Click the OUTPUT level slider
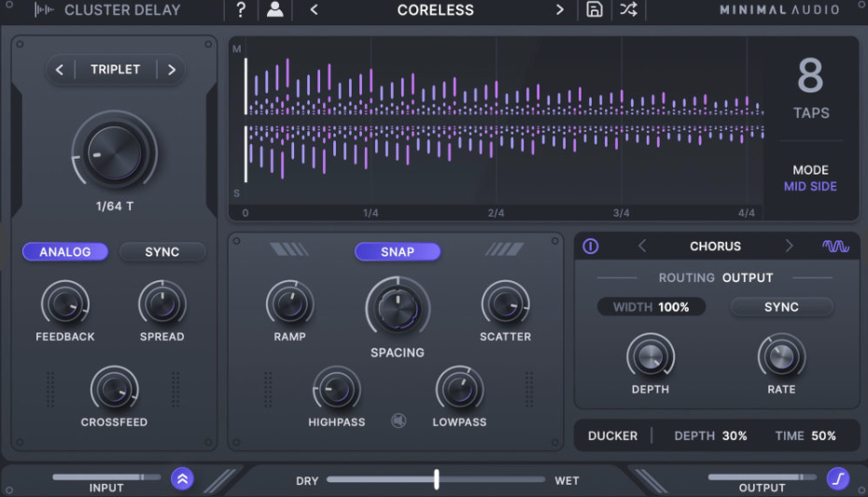Viewport: 868px width, 497px height. pos(763,477)
